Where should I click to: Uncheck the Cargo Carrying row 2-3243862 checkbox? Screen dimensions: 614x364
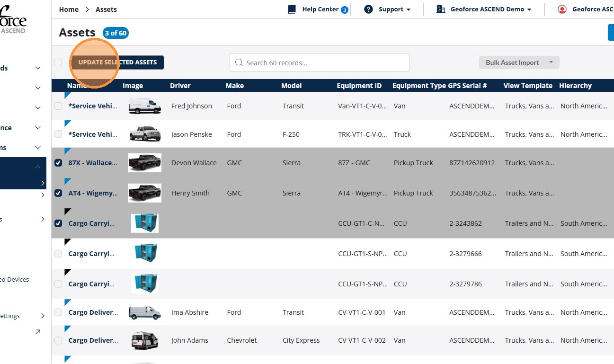tap(58, 223)
